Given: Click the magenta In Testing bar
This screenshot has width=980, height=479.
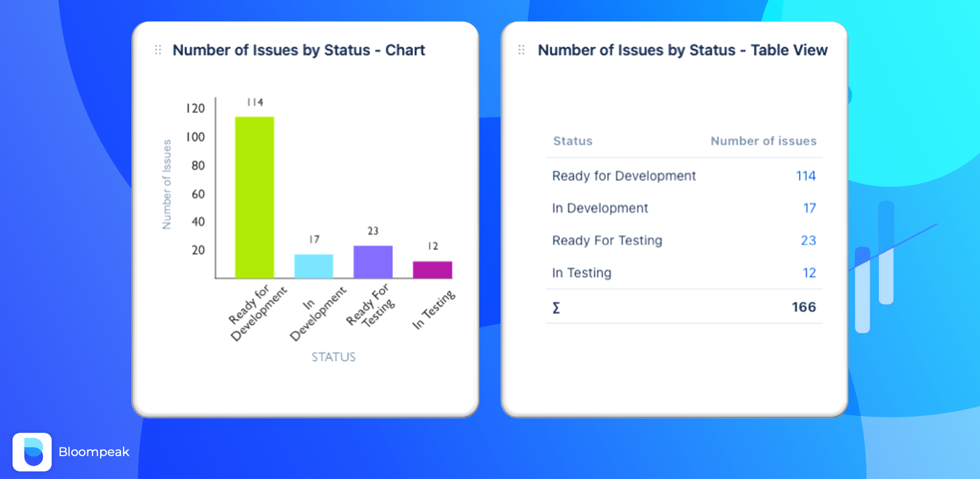Looking at the screenshot, I should tap(432, 270).
